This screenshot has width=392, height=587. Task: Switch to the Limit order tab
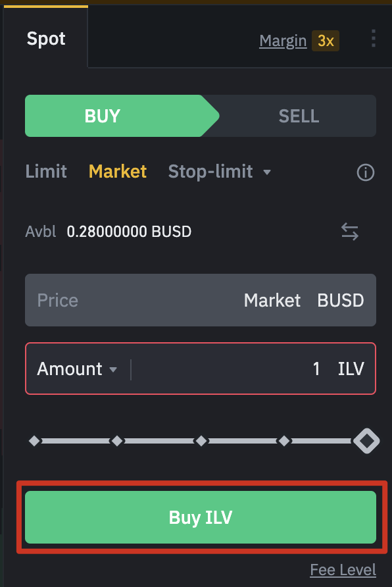click(x=45, y=172)
